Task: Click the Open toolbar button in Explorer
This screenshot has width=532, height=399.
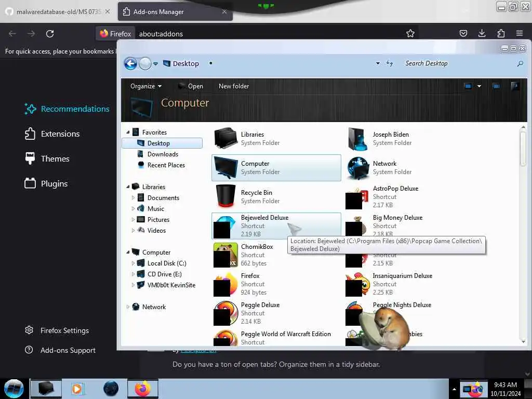Action: pos(191,86)
